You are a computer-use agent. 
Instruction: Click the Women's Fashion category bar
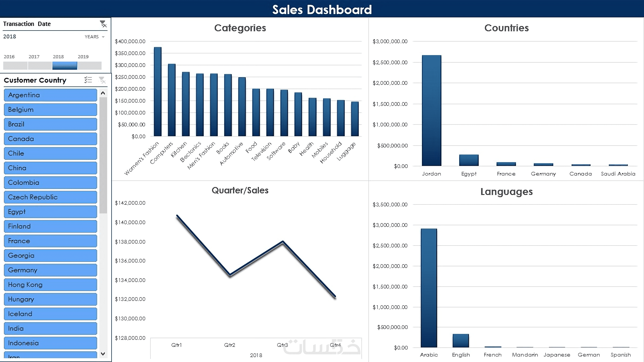tap(157, 92)
